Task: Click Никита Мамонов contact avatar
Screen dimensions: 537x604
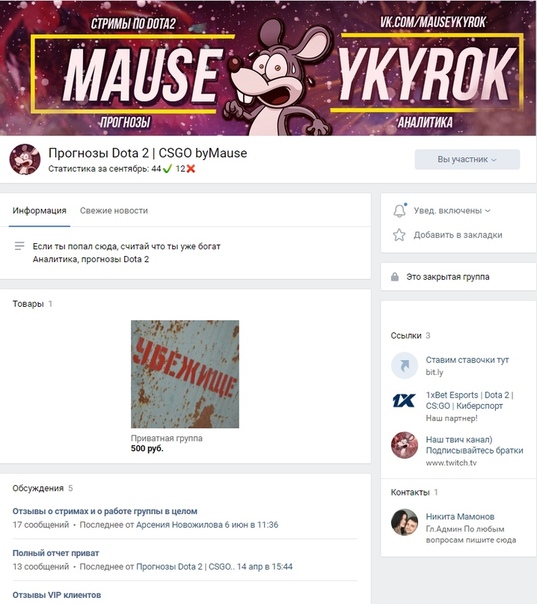Action: point(404,522)
